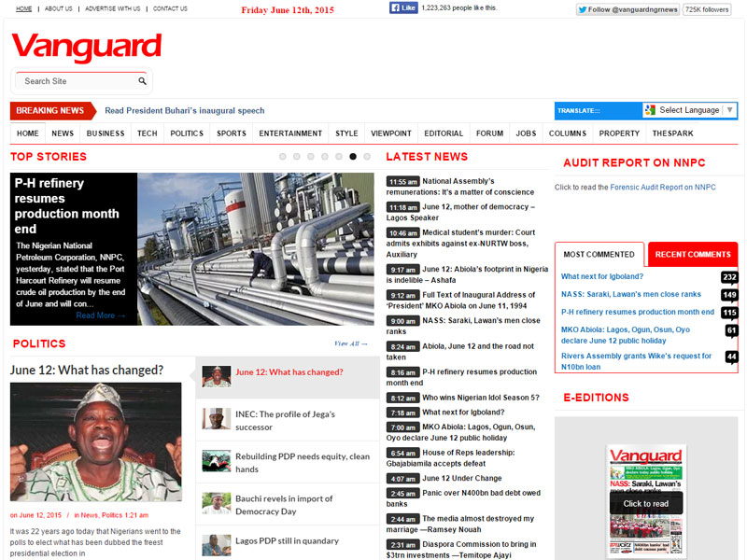Click the 61 comment count badge

pyautogui.click(x=731, y=330)
